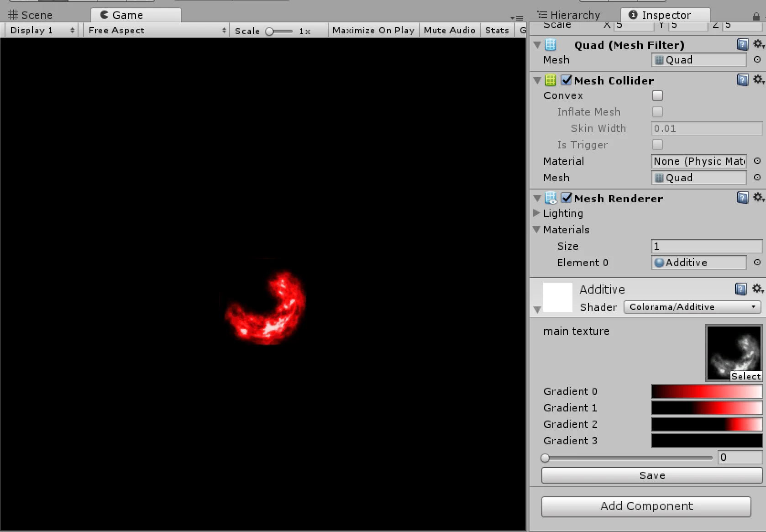Open object picker for Element 0 material

coord(757,263)
